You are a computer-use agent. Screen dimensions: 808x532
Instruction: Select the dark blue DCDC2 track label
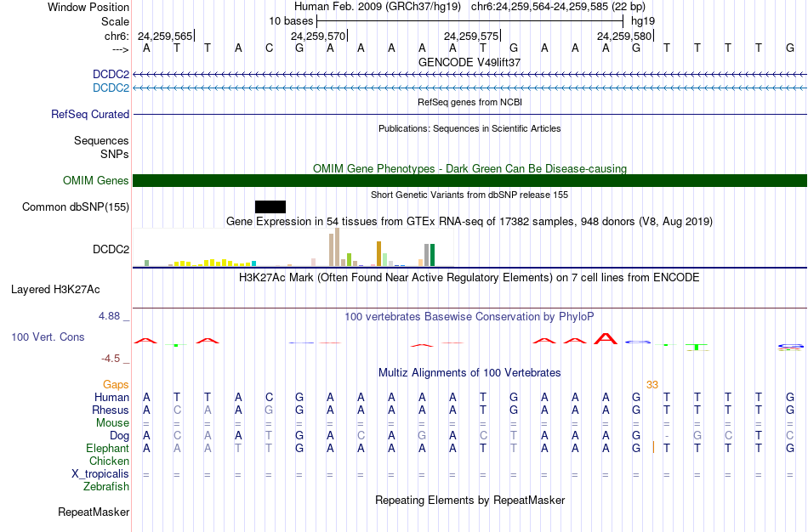[x=111, y=75]
